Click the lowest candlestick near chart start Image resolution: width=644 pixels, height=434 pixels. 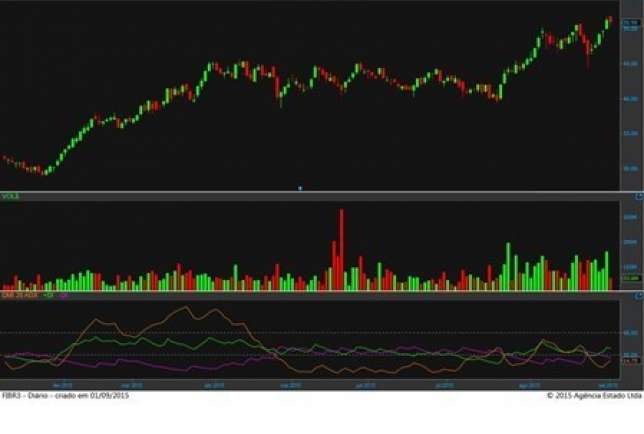click(x=43, y=171)
